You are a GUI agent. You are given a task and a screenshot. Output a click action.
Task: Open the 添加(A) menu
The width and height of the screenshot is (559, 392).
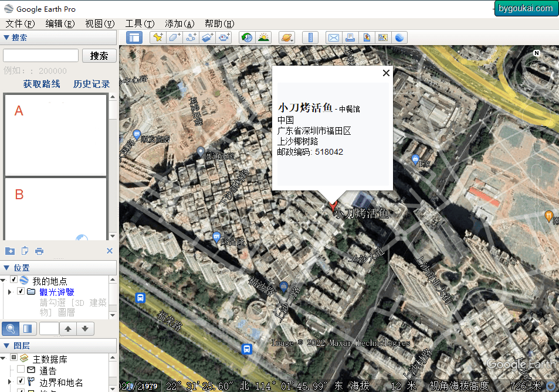[x=179, y=24]
